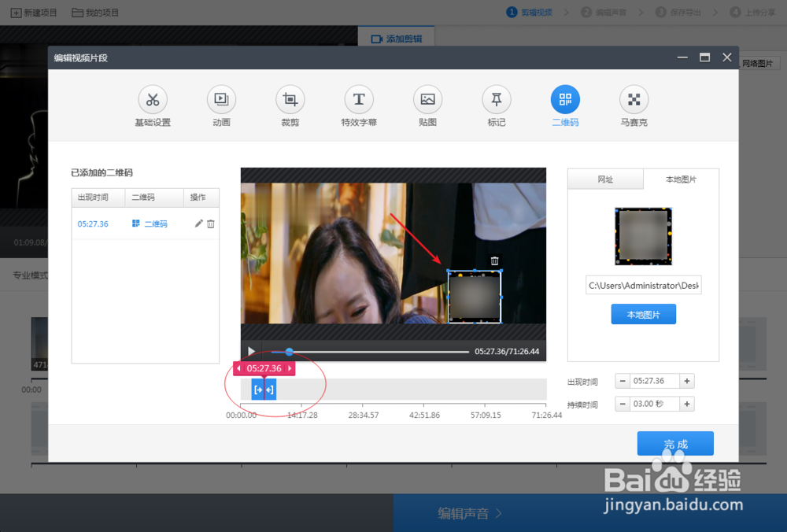This screenshot has height=532, width=787.
Task: Play the video preview
Action: pos(252,351)
